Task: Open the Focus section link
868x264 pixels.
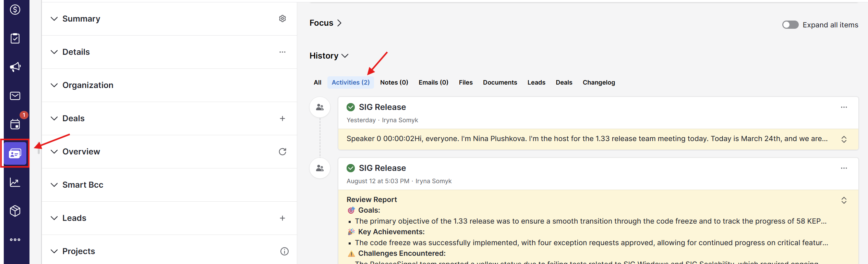Action: (x=325, y=23)
